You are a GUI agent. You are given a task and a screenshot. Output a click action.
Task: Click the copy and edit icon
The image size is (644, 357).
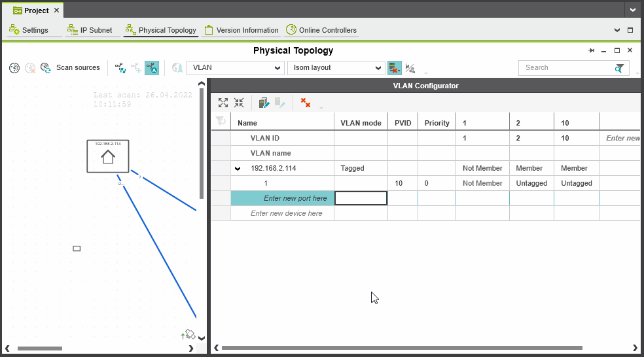click(x=264, y=103)
